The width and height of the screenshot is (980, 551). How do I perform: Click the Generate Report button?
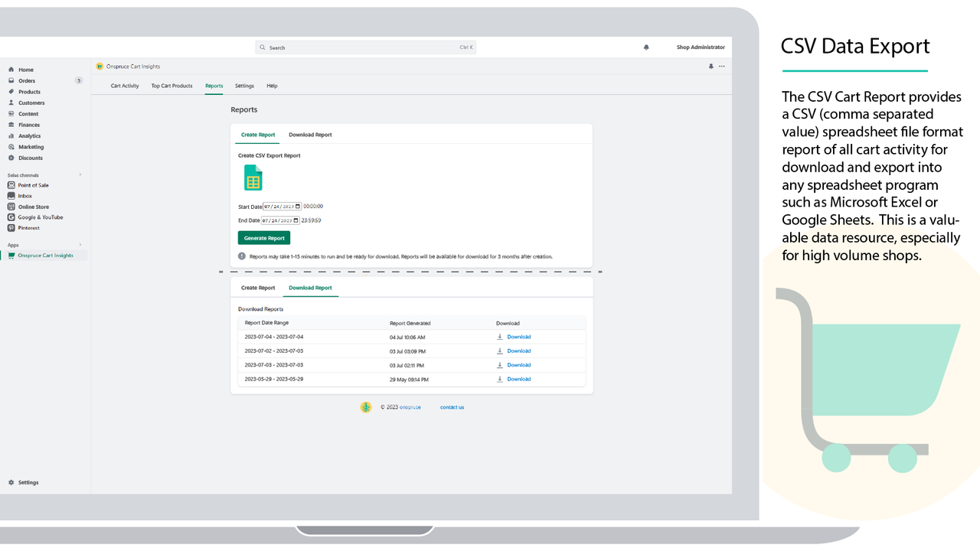point(264,238)
